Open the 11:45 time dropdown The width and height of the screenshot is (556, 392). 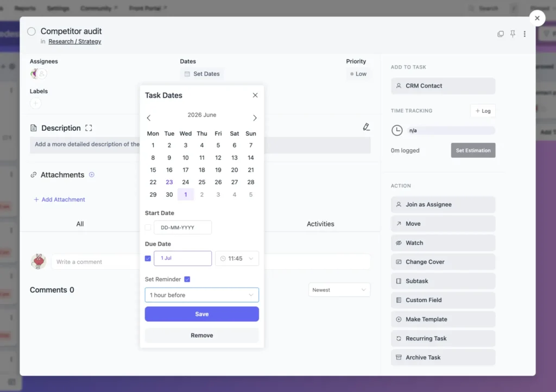tap(237, 258)
